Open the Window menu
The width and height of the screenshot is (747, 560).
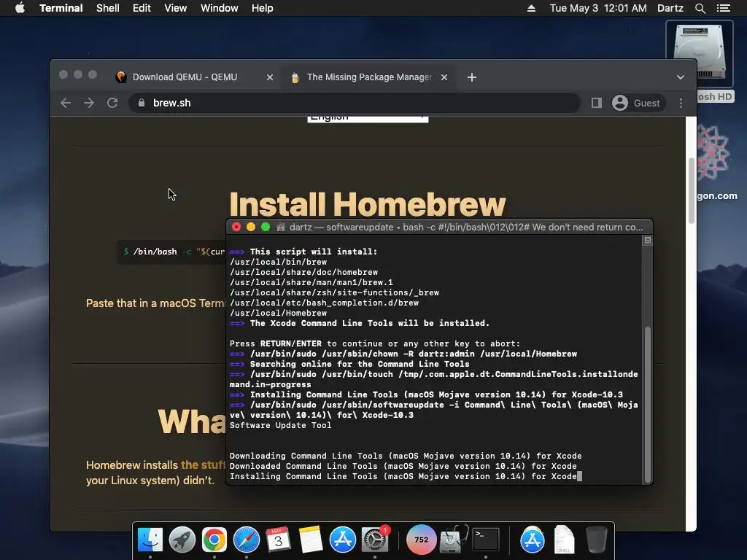click(x=219, y=8)
